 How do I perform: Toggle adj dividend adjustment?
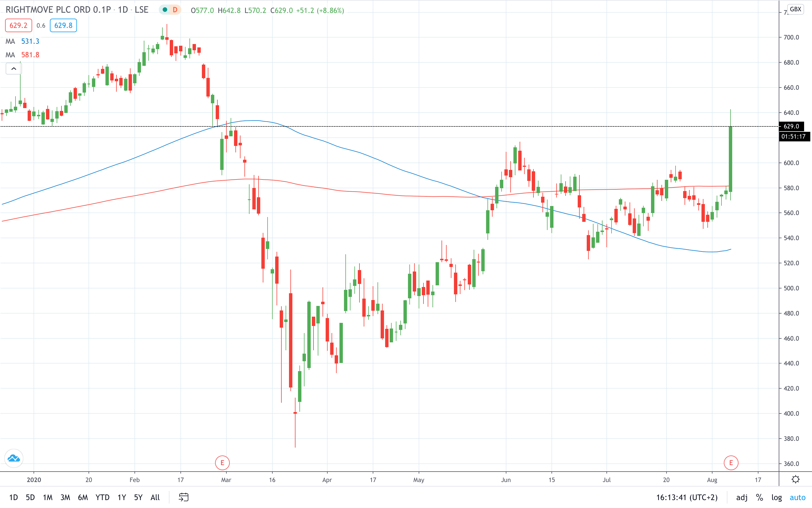(742, 498)
